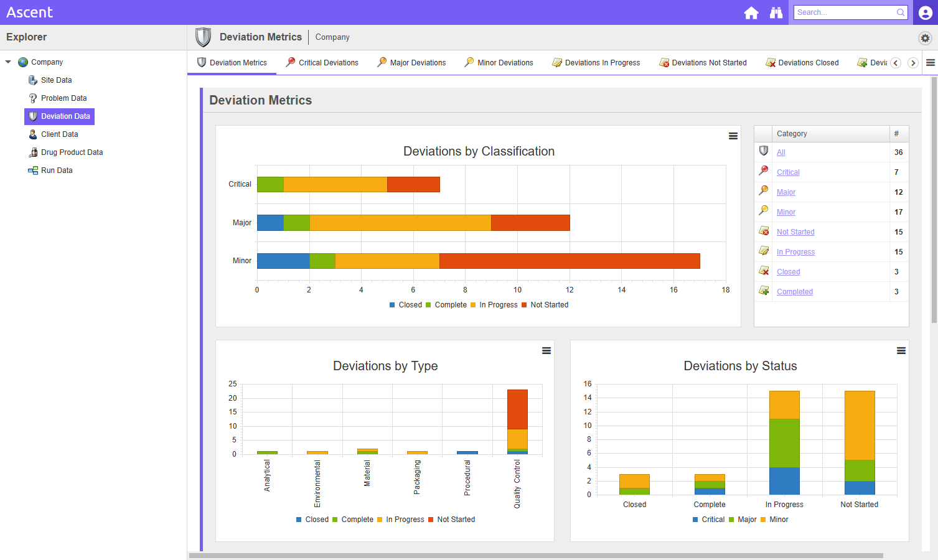The image size is (938, 560).
Task: Open the All category link
Action: [x=781, y=152]
